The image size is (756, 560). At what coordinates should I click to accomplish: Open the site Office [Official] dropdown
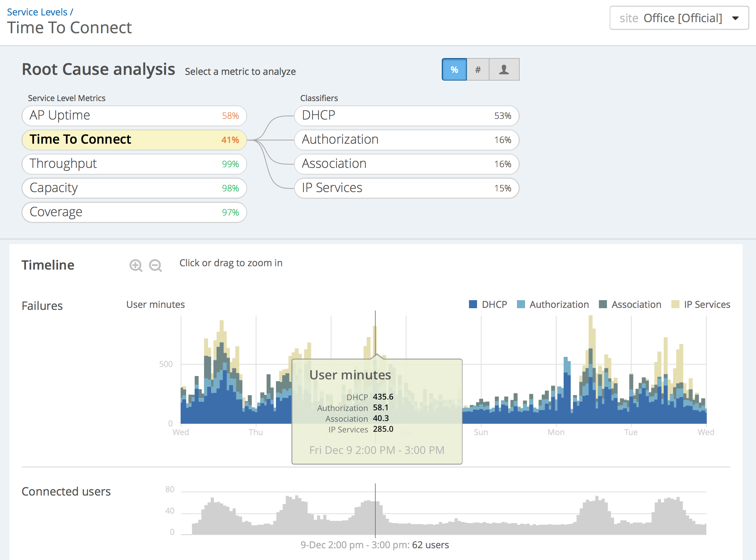(x=678, y=18)
